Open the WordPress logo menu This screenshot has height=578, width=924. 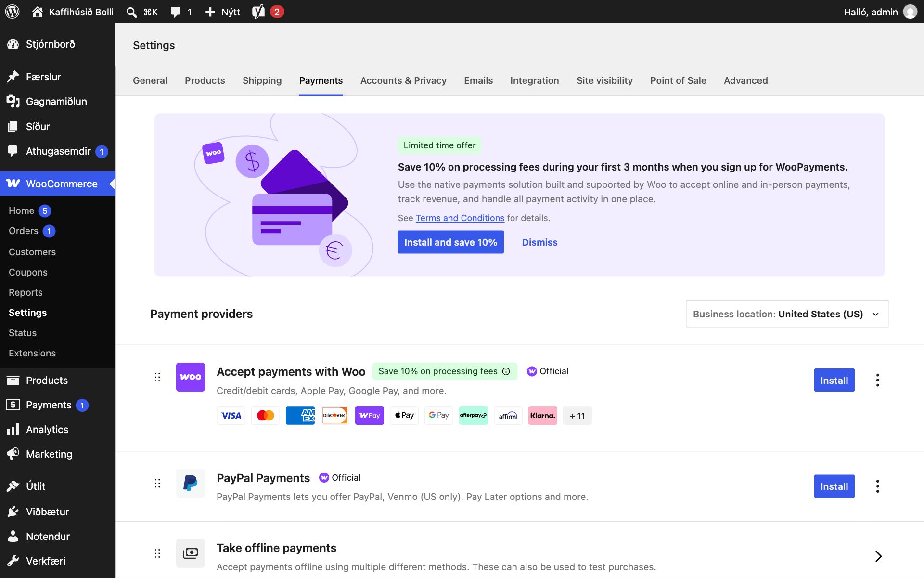pyautogui.click(x=12, y=12)
